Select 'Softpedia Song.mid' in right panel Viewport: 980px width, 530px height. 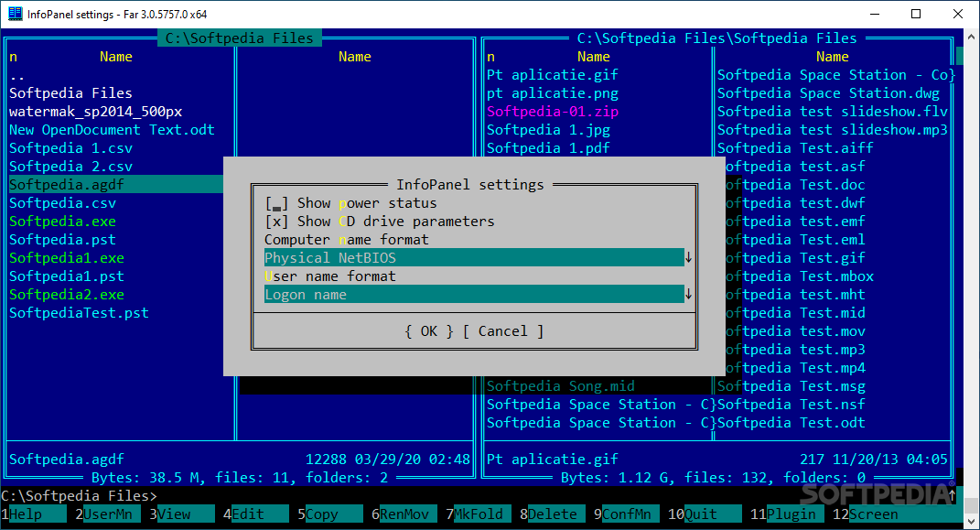pyautogui.click(x=561, y=386)
